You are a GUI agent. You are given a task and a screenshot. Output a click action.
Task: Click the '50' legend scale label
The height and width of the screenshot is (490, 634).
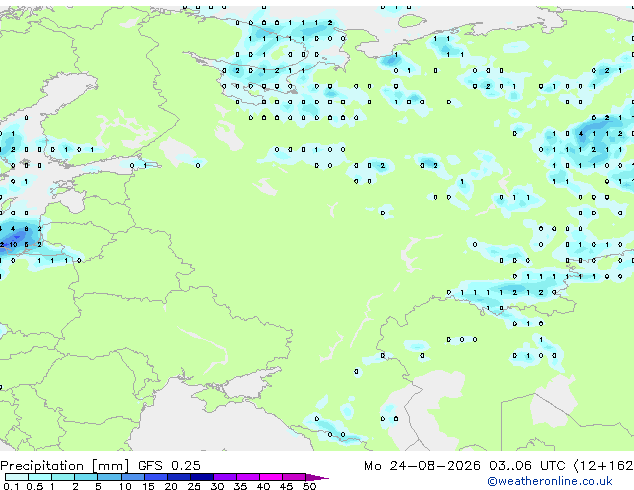310,486
